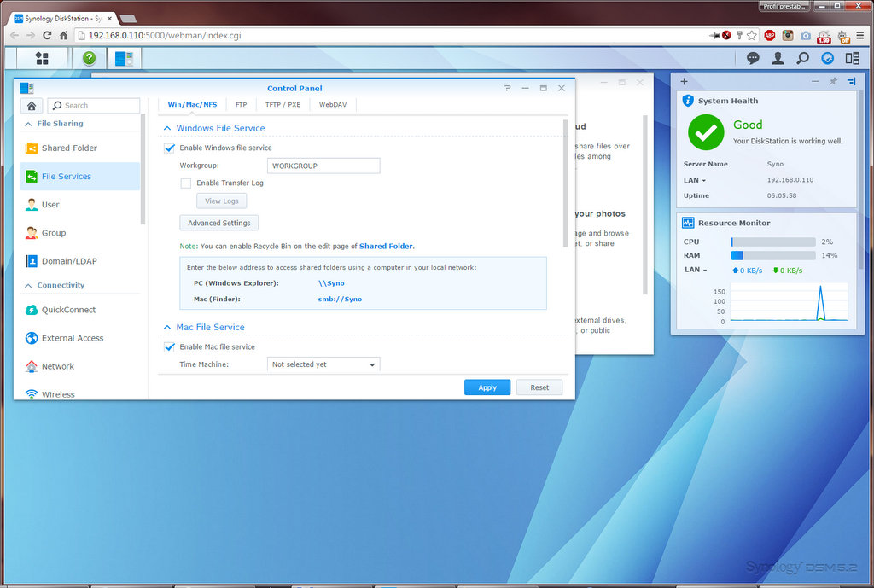The height and width of the screenshot is (588, 874).
Task: Reload the page in Chrome
Action: point(47,35)
